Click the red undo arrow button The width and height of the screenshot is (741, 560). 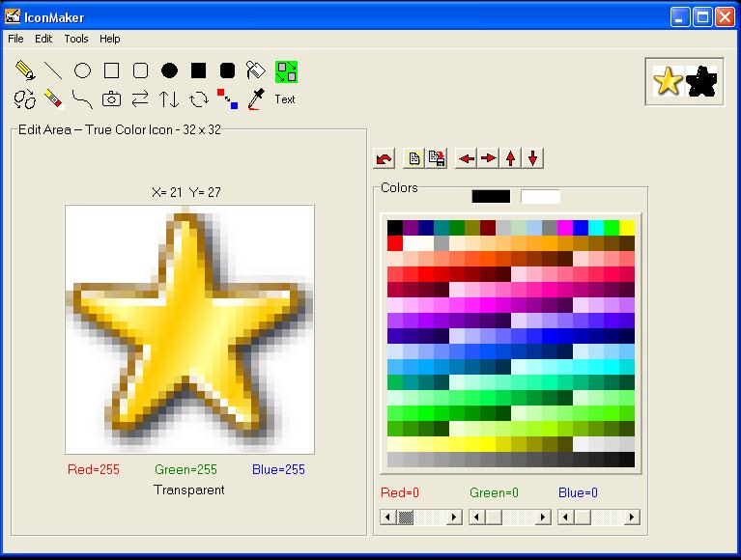tap(384, 158)
